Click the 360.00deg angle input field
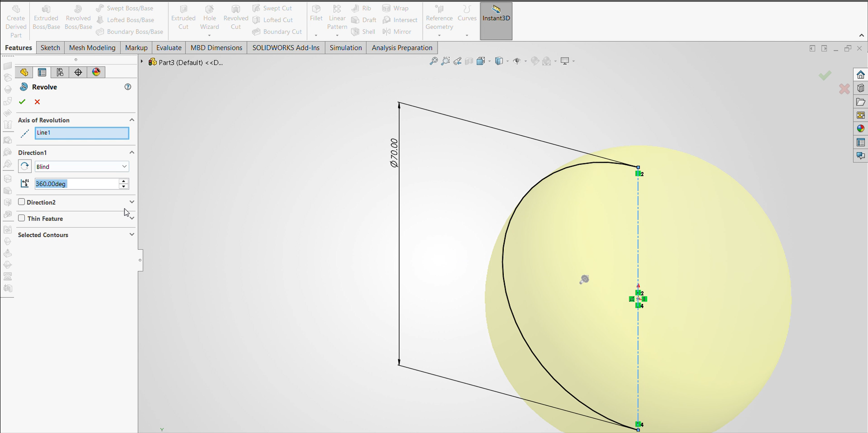 [76, 184]
